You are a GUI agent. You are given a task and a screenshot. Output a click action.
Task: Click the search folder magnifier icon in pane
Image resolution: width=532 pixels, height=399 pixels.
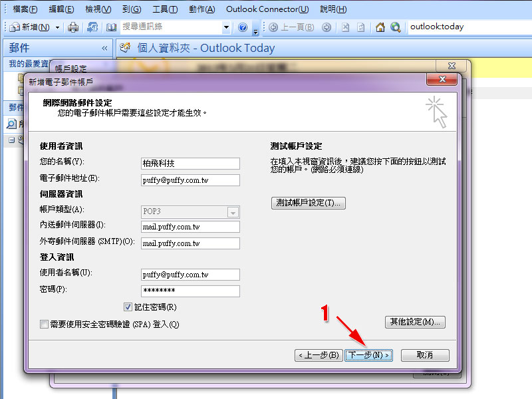click(11, 124)
